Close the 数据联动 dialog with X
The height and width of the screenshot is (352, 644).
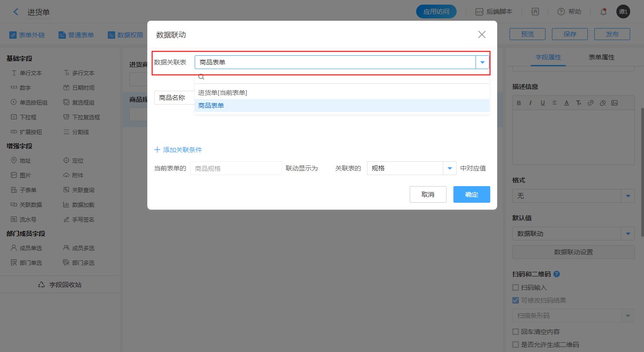tap(482, 35)
